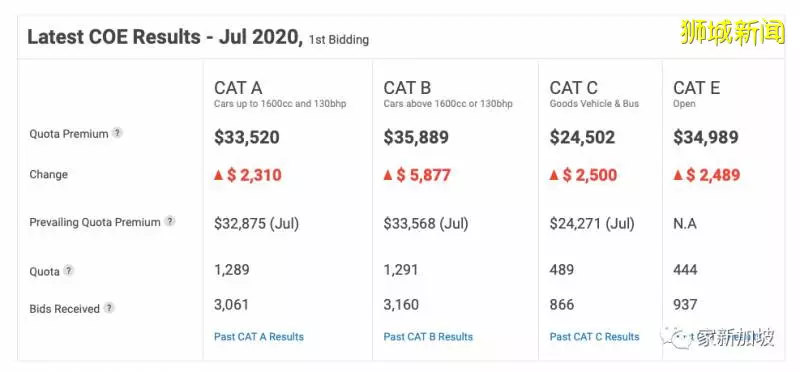Click the CAT A quota premium $33,520
800x372 pixels.
[x=247, y=137]
